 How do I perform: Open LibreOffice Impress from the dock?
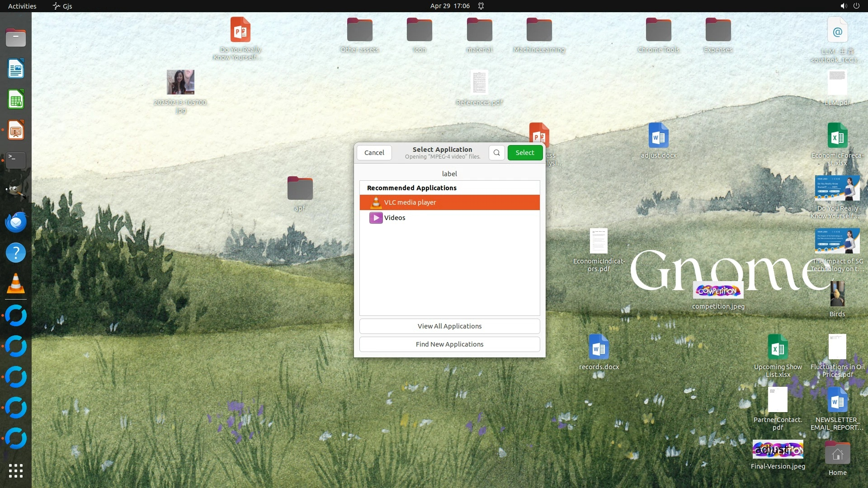click(16, 130)
